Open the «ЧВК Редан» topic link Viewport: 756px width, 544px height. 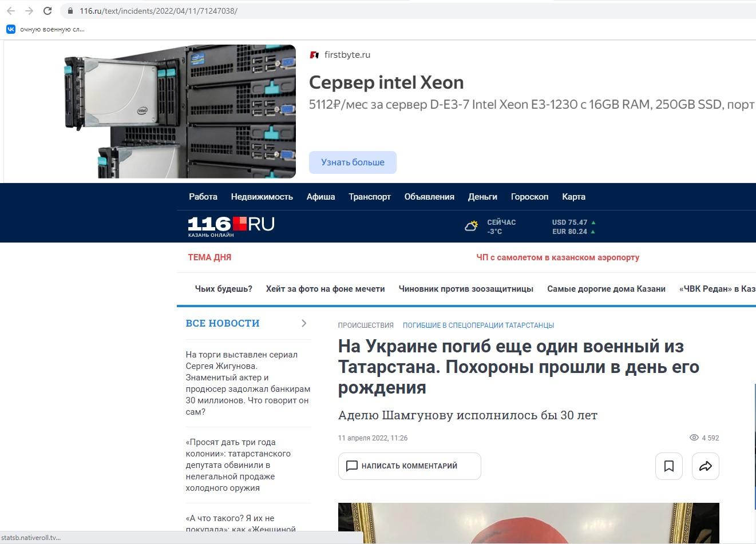tap(718, 289)
